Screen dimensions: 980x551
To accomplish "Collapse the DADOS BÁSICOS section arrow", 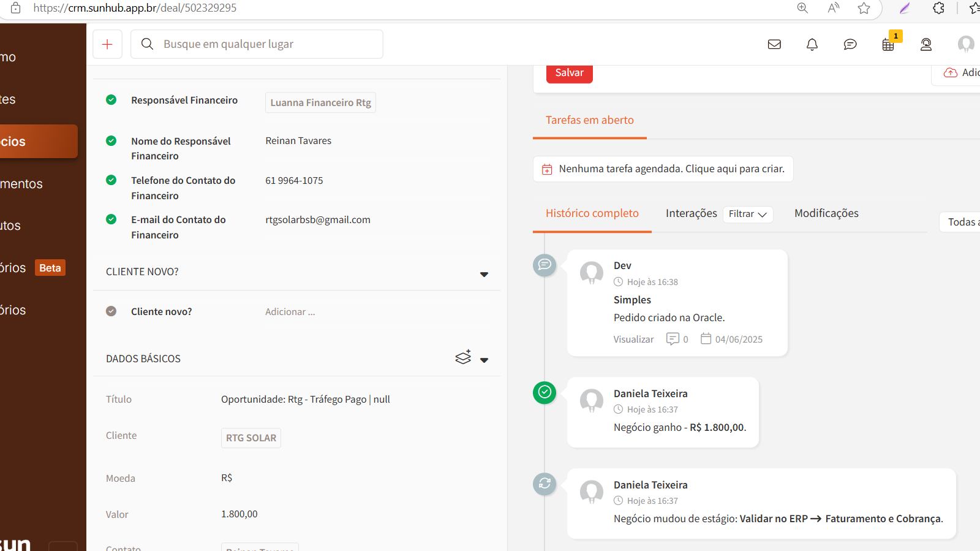I will (484, 360).
